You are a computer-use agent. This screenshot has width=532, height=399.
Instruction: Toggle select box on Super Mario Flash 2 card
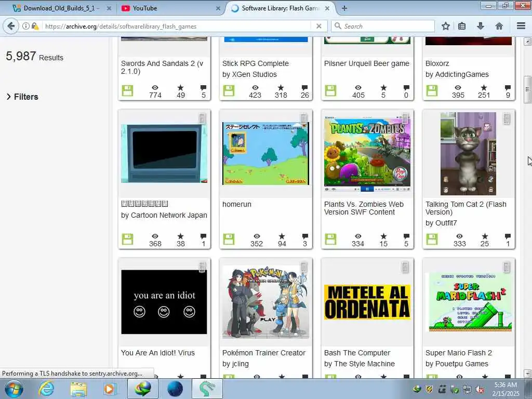507,267
